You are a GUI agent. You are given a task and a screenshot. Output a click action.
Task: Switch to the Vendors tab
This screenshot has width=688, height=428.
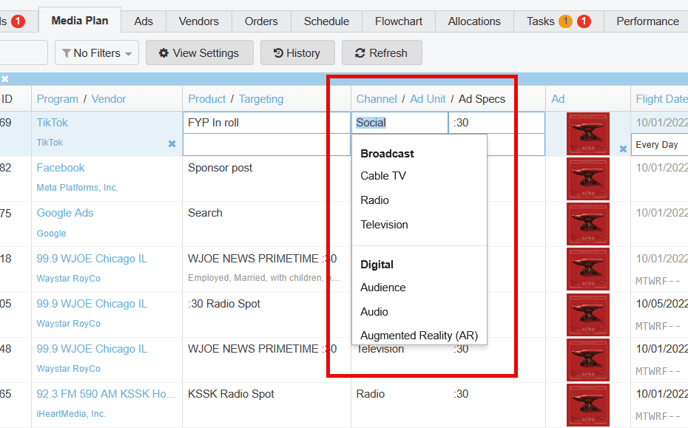(x=198, y=21)
